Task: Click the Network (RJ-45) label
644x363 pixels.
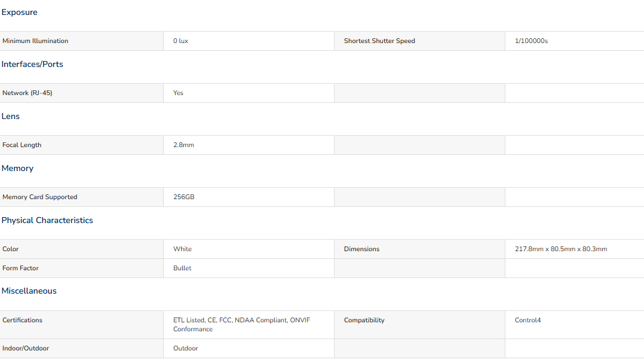Action: pyautogui.click(x=27, y=93)
